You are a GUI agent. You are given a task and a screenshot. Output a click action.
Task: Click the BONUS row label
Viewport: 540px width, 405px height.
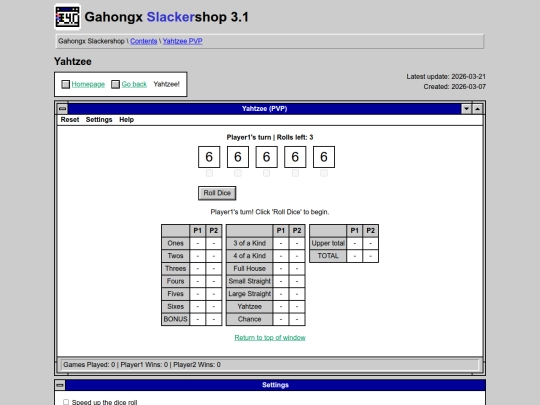click(176, 319)
